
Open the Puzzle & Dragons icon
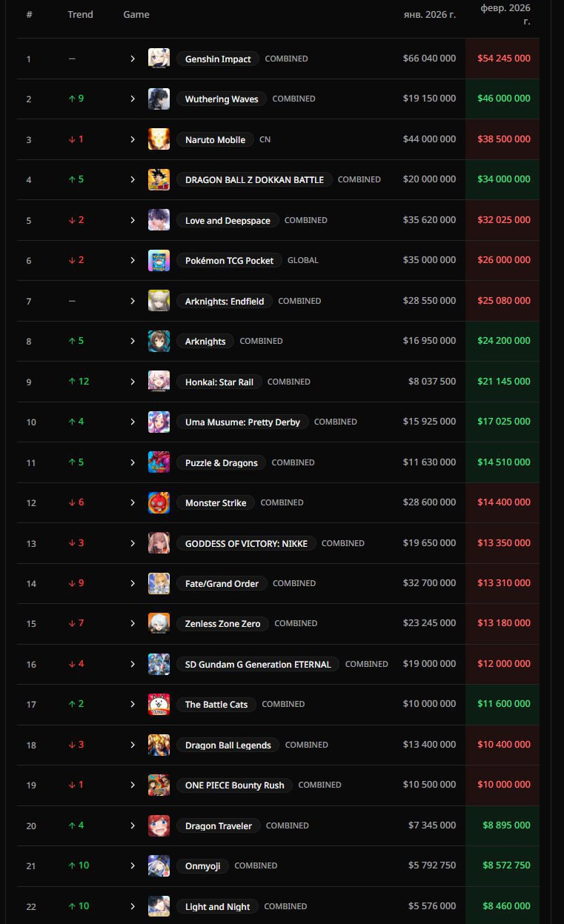[159, 462]
